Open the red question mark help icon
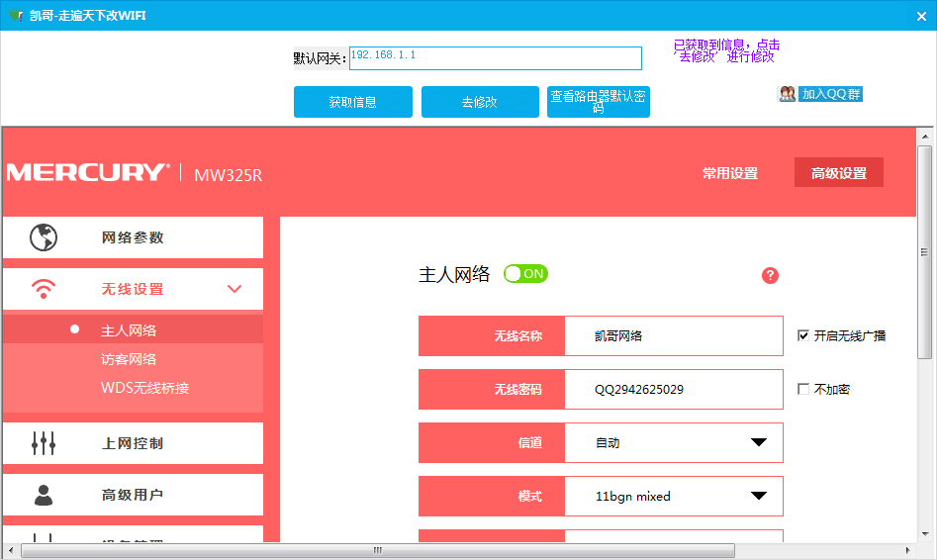The width and height of the screenshot is (937, 560). [x=770, y=275]
